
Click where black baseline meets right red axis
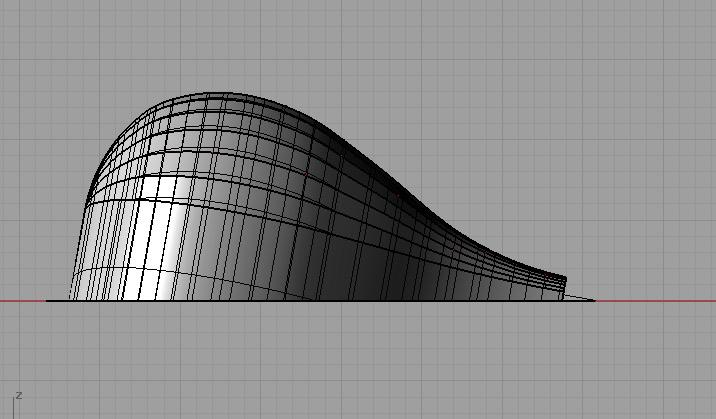point(594,300)
